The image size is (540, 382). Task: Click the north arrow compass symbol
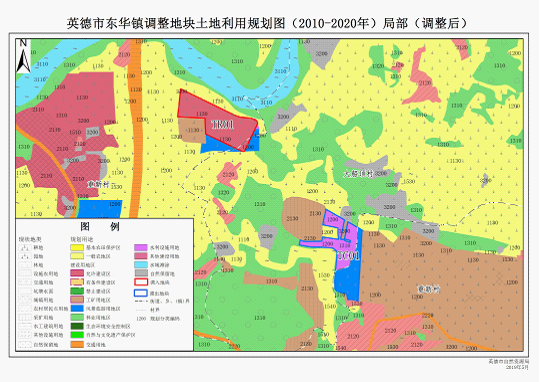[x=23, y=56]
